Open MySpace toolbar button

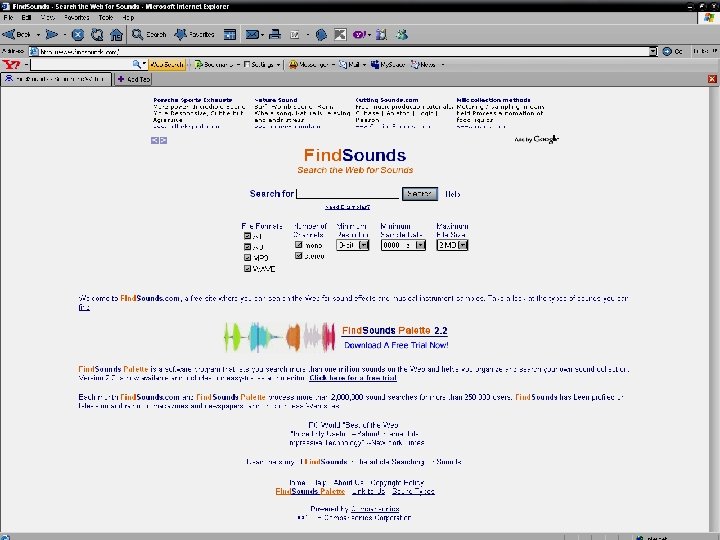click(x=388, y=65)
